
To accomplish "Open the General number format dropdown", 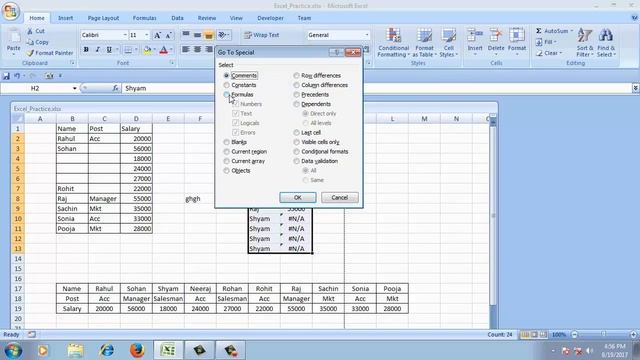I will (x=367, y=35).
